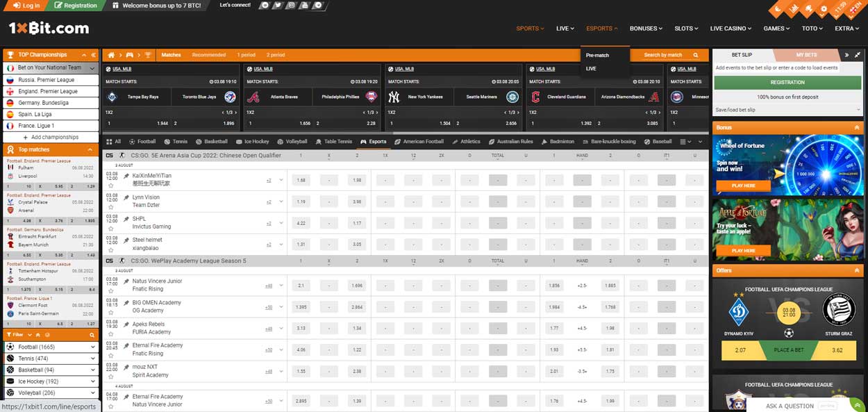The image size is (868, 412).
Task: Click the green REGISTRATION button in bet slip
Action: [x=787, y=83]
